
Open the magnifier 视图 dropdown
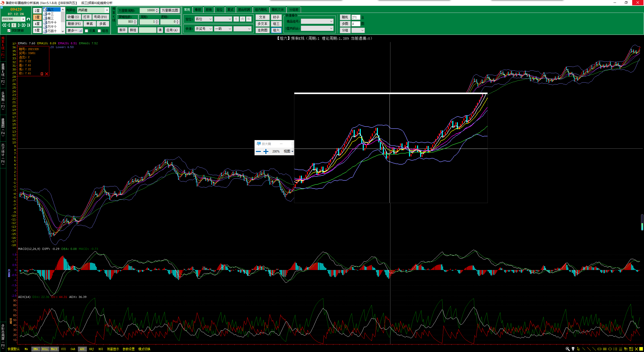coord(288,151)
